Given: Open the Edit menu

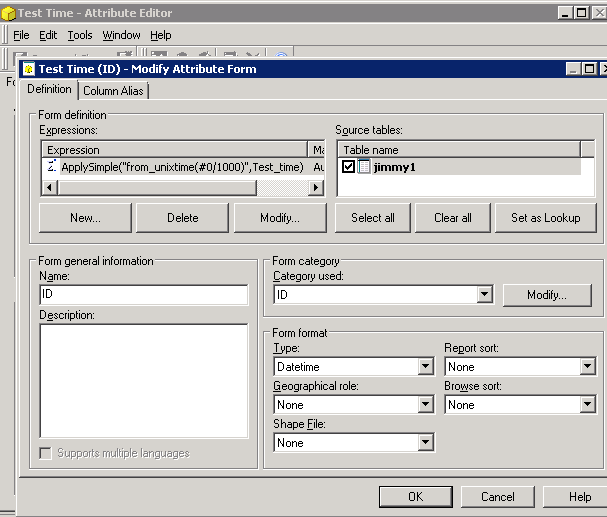Looking at the screenshot, I should click(x=48, y=35).
